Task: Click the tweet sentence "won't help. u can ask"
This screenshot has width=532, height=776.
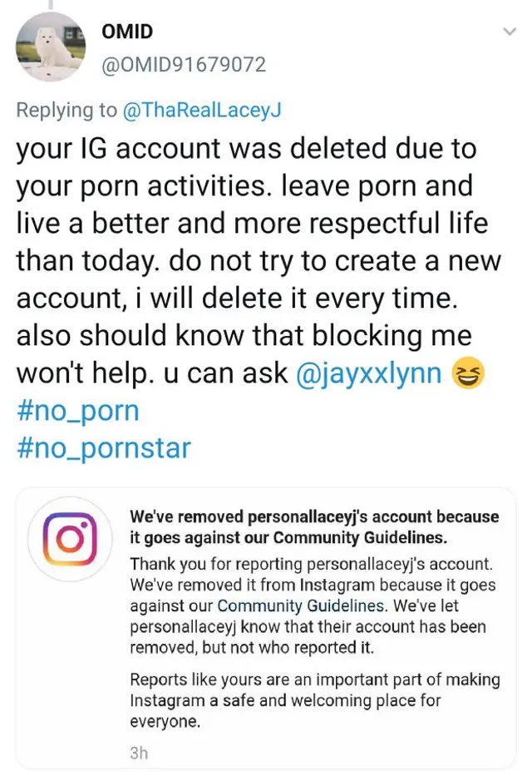Action: [x=151, y=373]
